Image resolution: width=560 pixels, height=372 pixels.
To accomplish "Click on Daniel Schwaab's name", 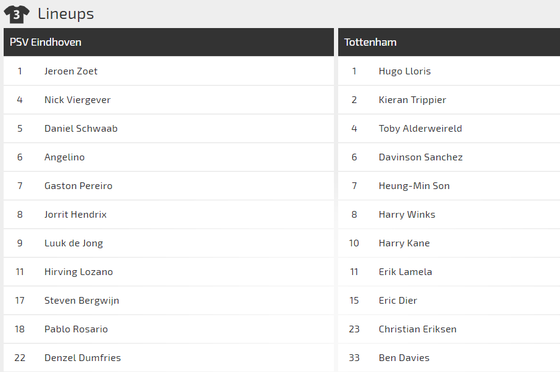I will (x=81, y=129).
